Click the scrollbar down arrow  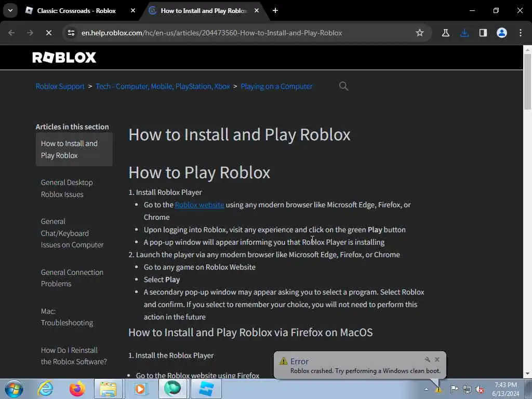tap(527, 374)
